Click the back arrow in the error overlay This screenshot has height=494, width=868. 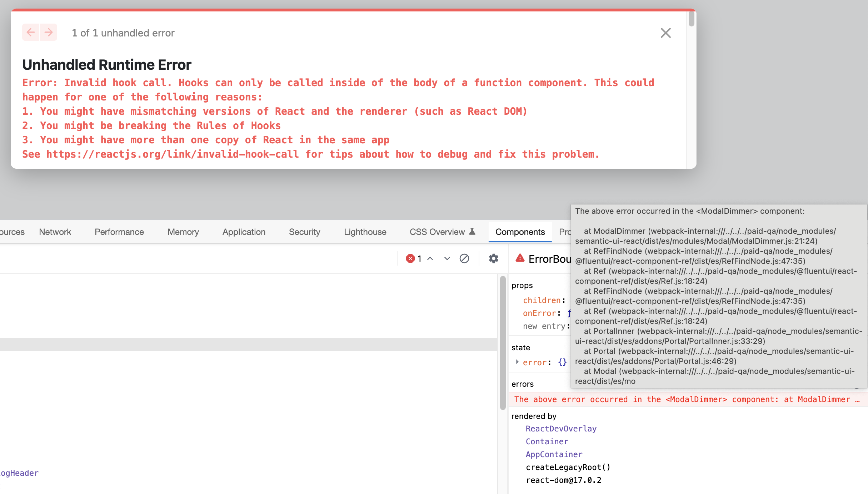[x=31, y=32]
